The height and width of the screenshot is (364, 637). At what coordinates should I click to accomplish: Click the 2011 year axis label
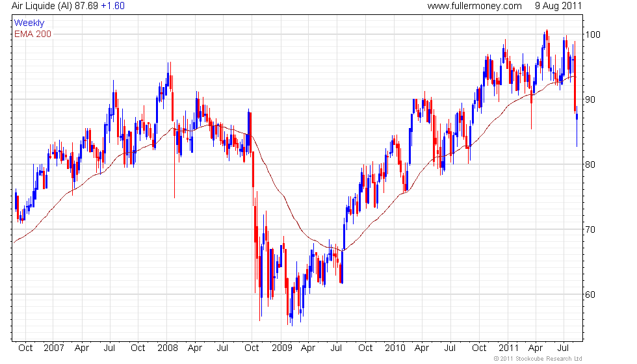(508, 348)
